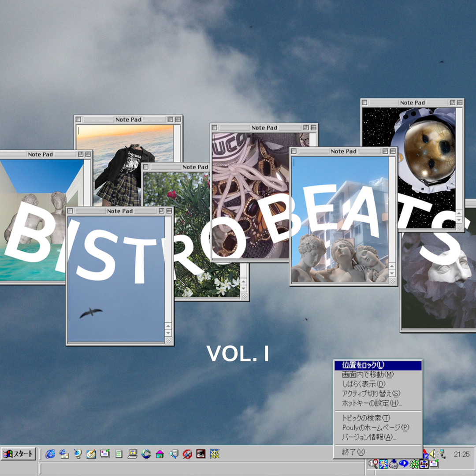The width and height of the screenshot is (476, 476).
Task: Choose しばらく表示(D) menu entry
Action: [378, 384]
